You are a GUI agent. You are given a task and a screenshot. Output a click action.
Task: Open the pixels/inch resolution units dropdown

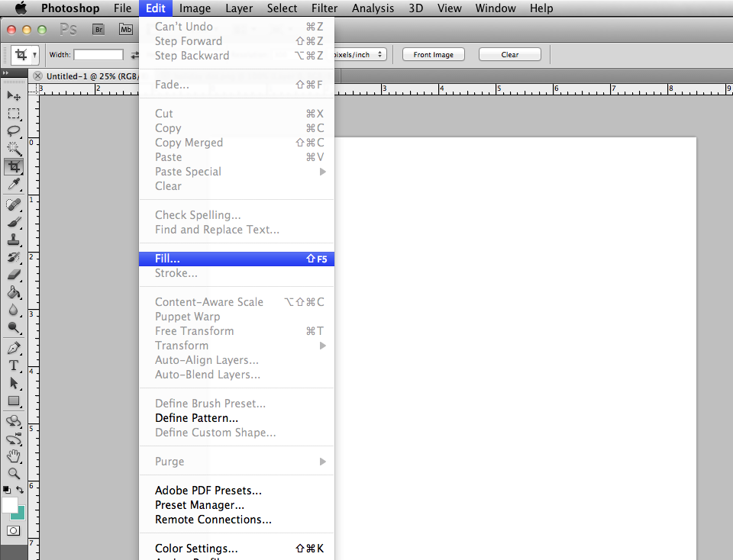coord(360,55)
